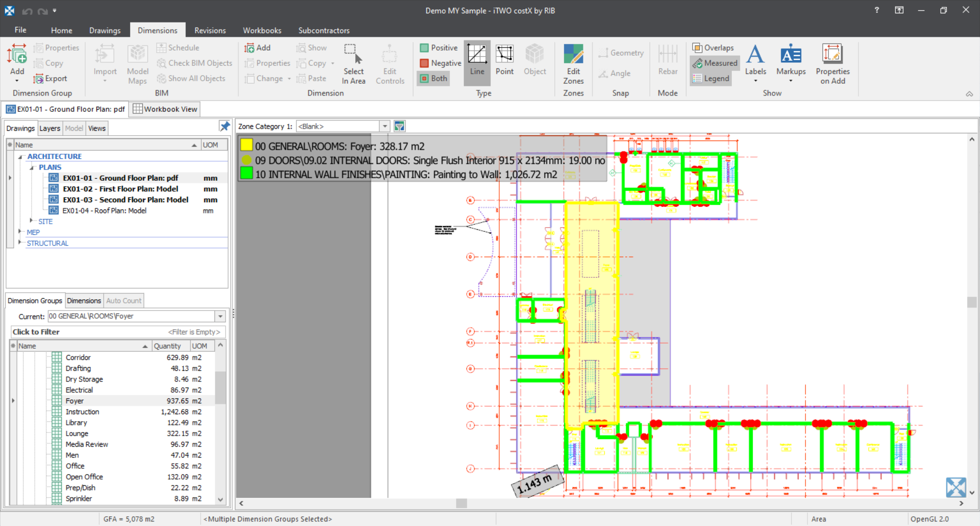The width and height of the screenshot is (980, 526).
Task: Switch to the Workbooks ribbon tab
Action: click(262, 31)
